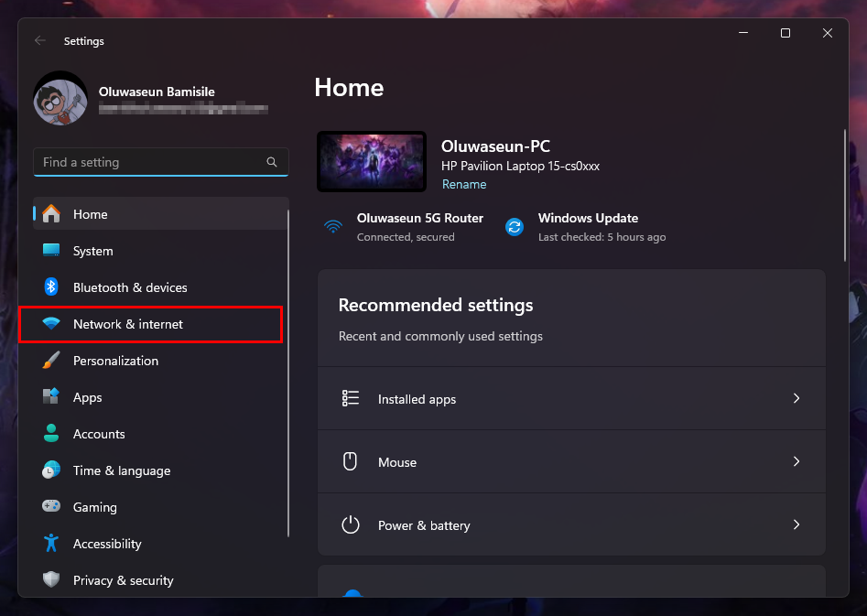Screen dimensions: 867x616
Task: Click the Gaming controller icon
Action: point(51,507)
